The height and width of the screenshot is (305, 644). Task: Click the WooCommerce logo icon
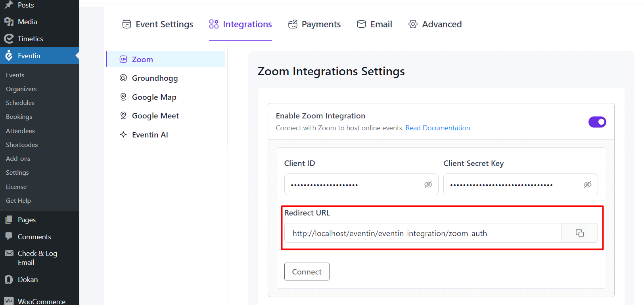click(9, 301)
